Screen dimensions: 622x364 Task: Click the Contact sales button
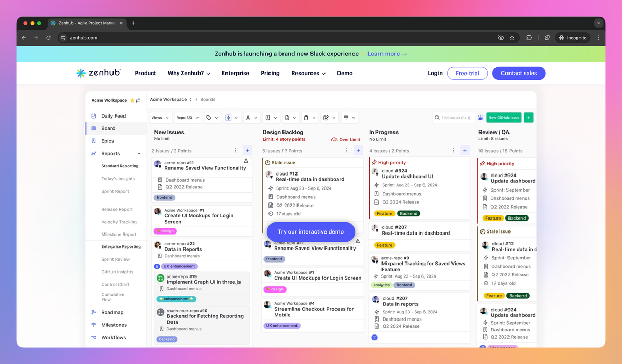click(519, 74)
